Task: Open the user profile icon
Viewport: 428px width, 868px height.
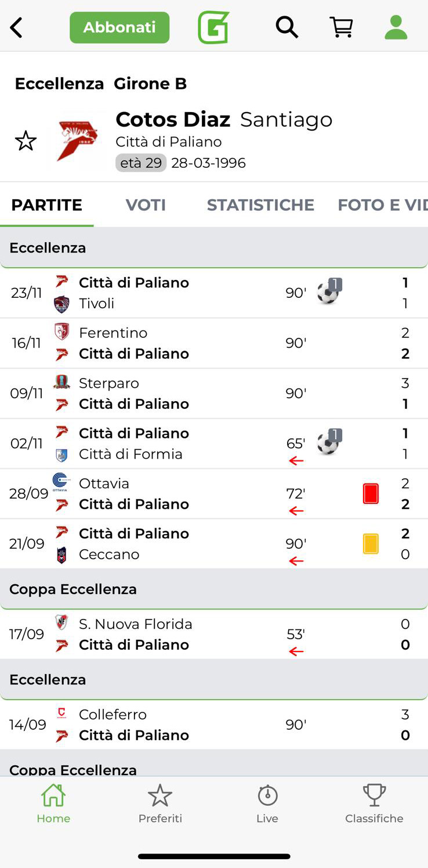Action: coord(396,27)
